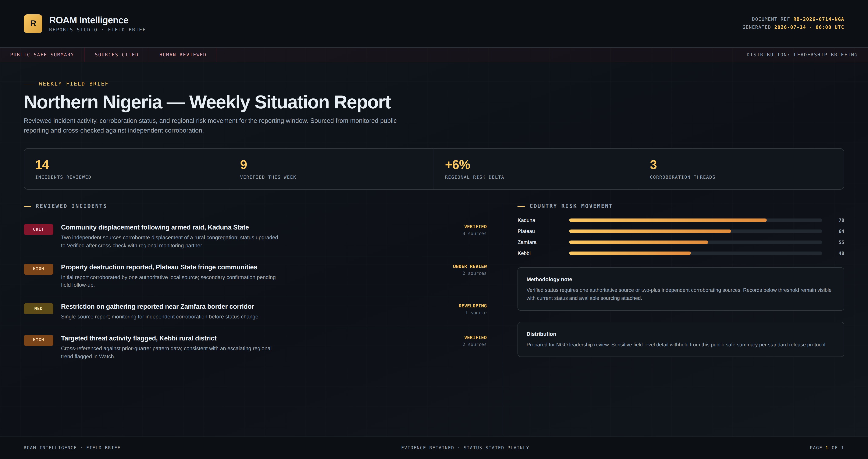
Task: Click the 1 source count
Action: [476, 313]
